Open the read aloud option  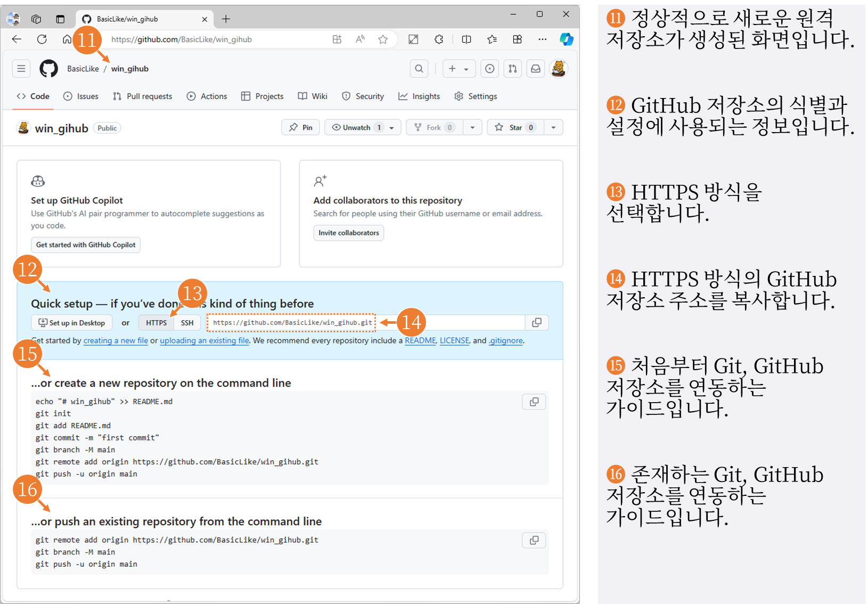pos(361,39)
